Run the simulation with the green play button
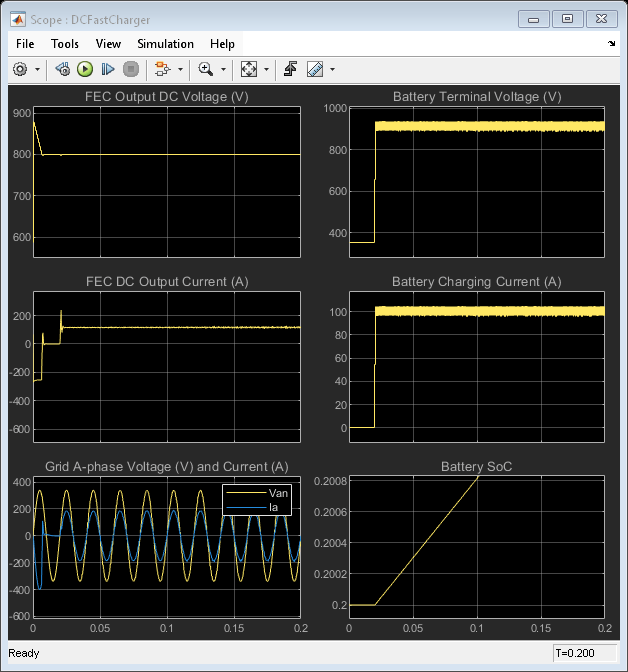Image resolution: width=628 pixels, height=672 pixels. (85, 69)
